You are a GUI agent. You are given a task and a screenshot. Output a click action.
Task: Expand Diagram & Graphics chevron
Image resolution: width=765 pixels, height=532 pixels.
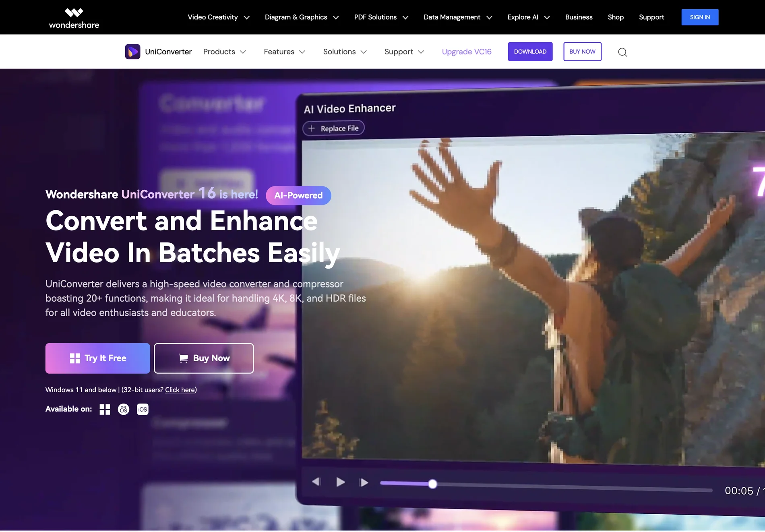(x=336, y=17)
